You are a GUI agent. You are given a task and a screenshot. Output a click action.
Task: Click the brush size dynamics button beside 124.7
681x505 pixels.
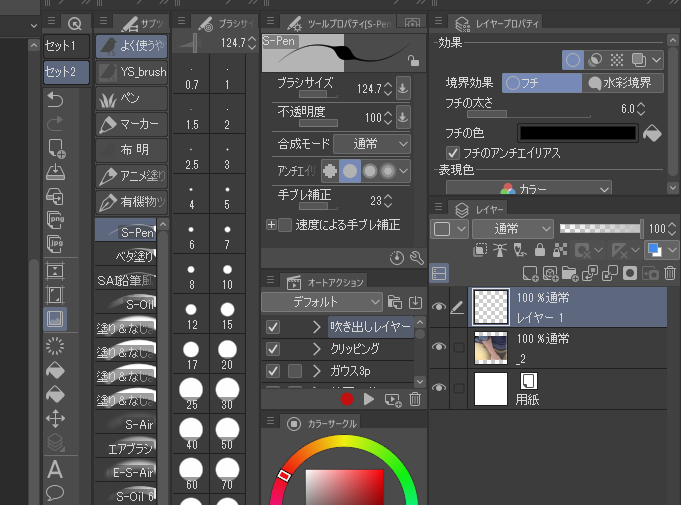(x=403, y=89)
